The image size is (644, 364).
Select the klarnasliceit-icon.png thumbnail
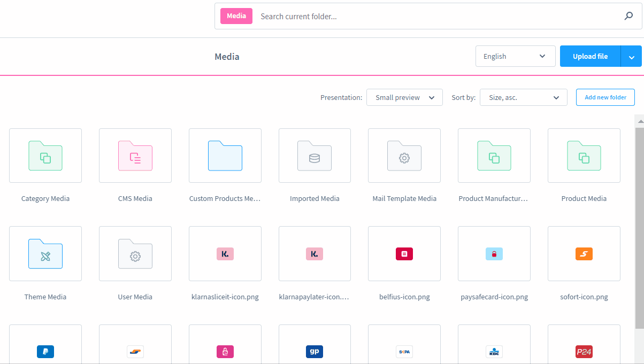[x=225, y=254]
